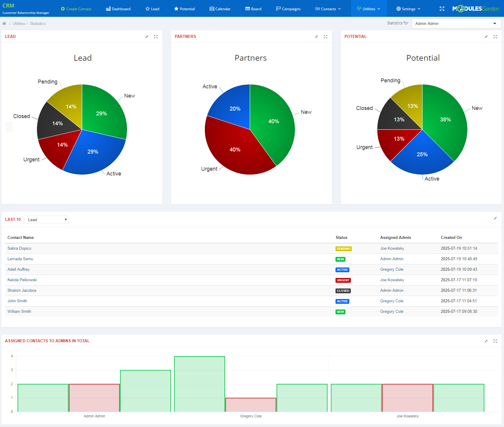504x427 pixels.
Task: Expand the Settings navigation dropdown
Action: 408,9
